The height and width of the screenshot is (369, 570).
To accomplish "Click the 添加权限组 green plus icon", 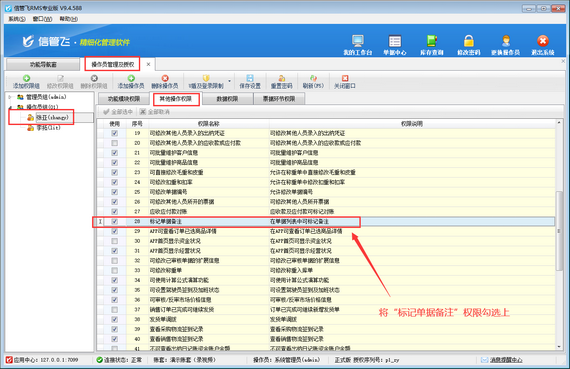I will 26,78.
